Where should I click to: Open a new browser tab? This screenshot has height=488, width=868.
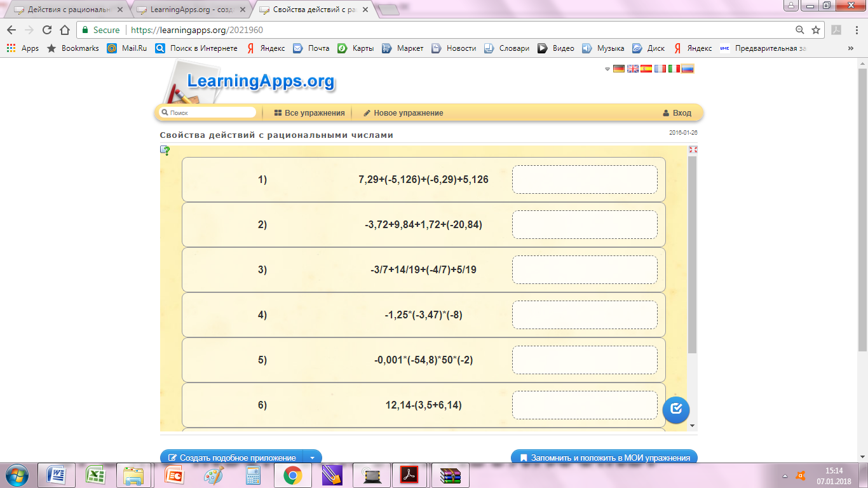pos(389,10)
